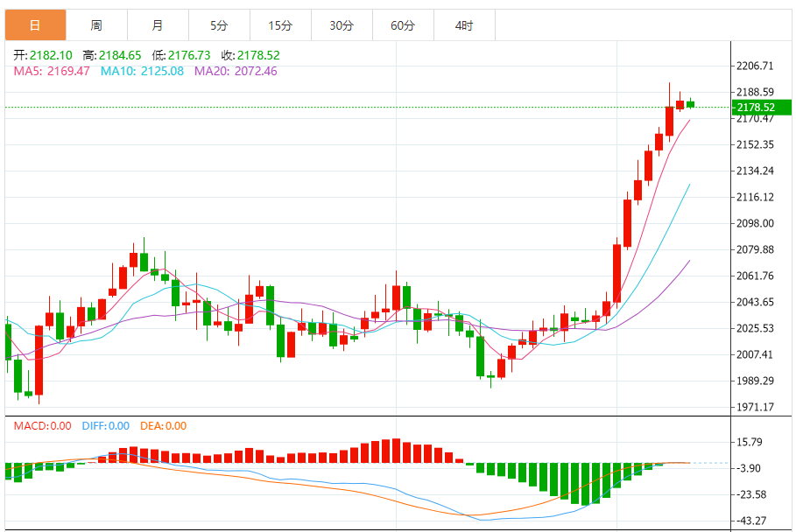The image size is (796, 532).
Task: Open the 4时 timeframe tab
Action: pyautogui.click(x=464, y=24)
